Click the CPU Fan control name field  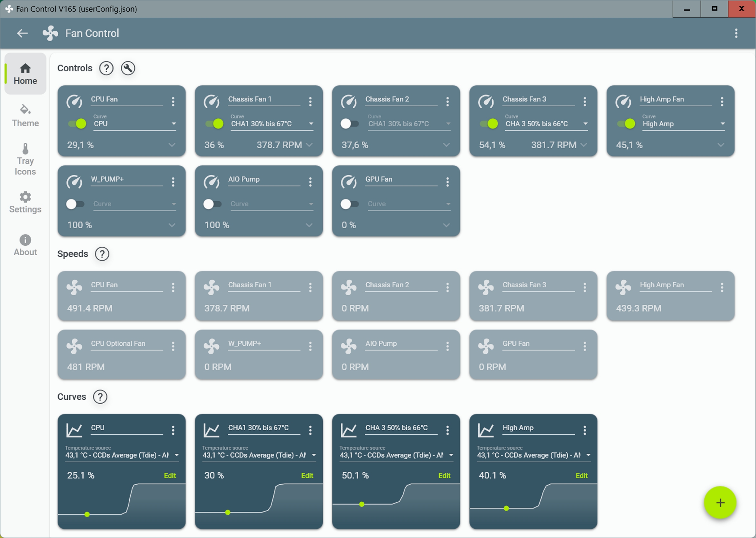pyautogui.click(x=127, y=100)
